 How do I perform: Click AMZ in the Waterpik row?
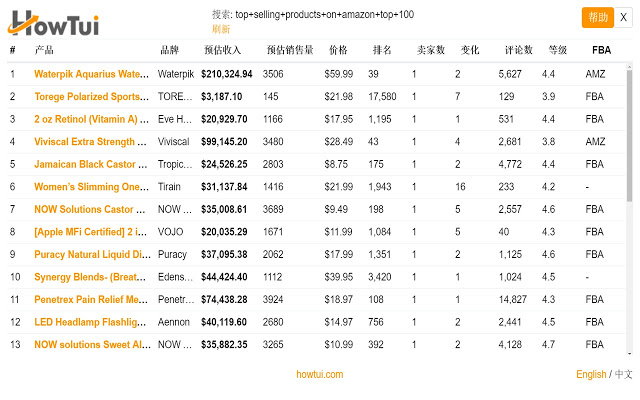click(595, 74)
